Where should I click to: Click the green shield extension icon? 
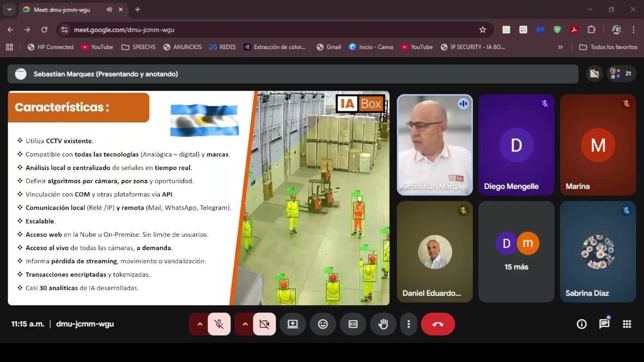click(x=557, y=30)
